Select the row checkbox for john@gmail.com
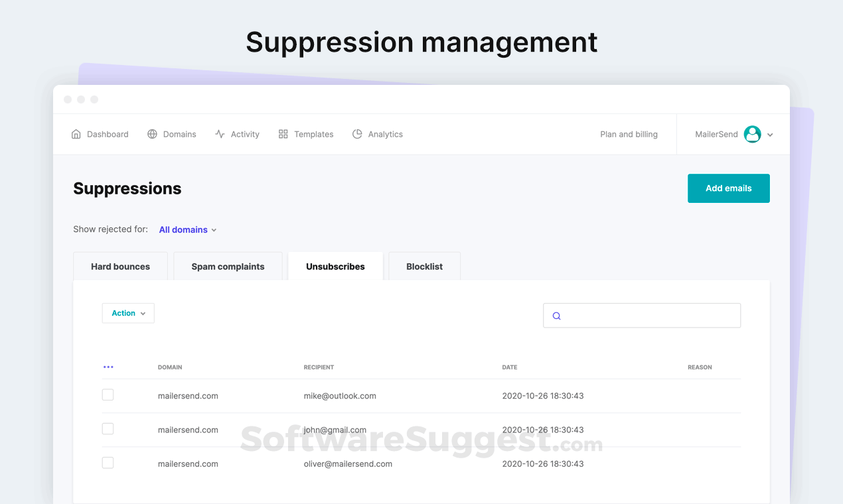843x504 pixels. (x=108, y=428)
